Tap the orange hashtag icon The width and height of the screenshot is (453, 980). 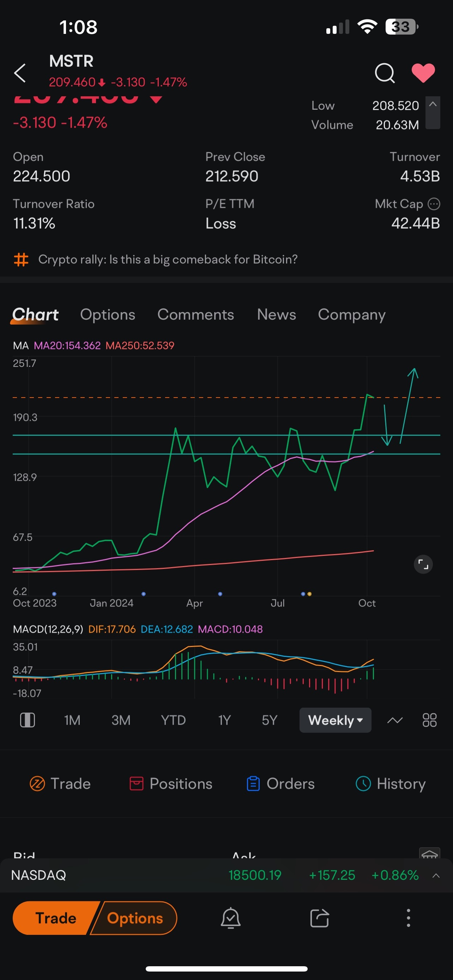pos(21,259)
